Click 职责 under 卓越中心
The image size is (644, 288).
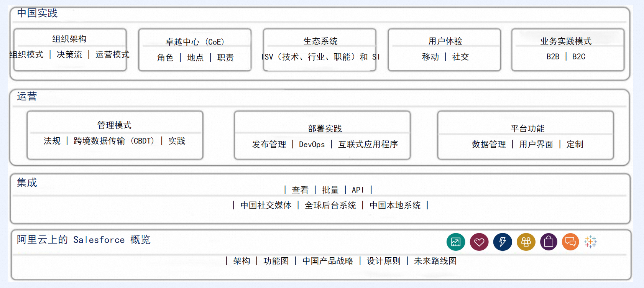[x=225, y=58]
